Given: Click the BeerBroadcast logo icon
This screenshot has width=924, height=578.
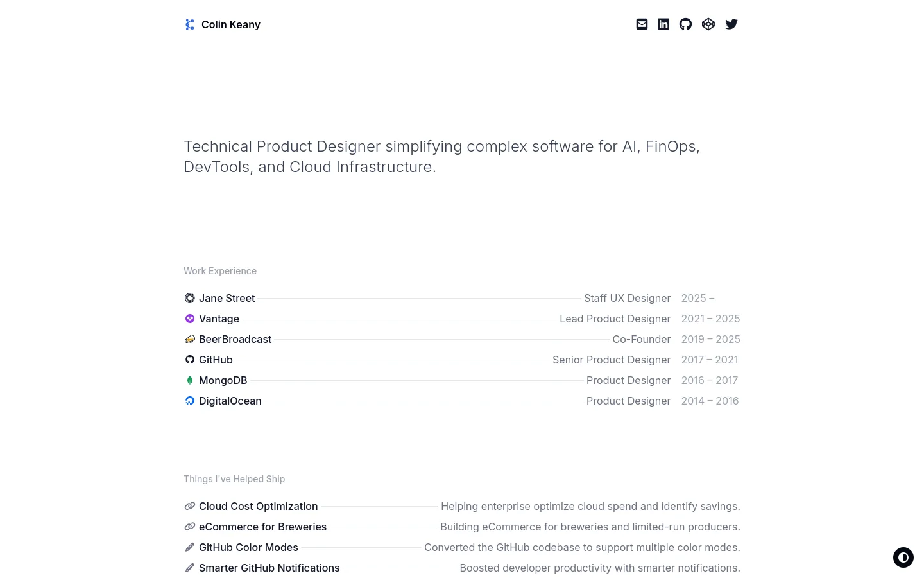Looking at the screenshot, I should tap(190, 339).
